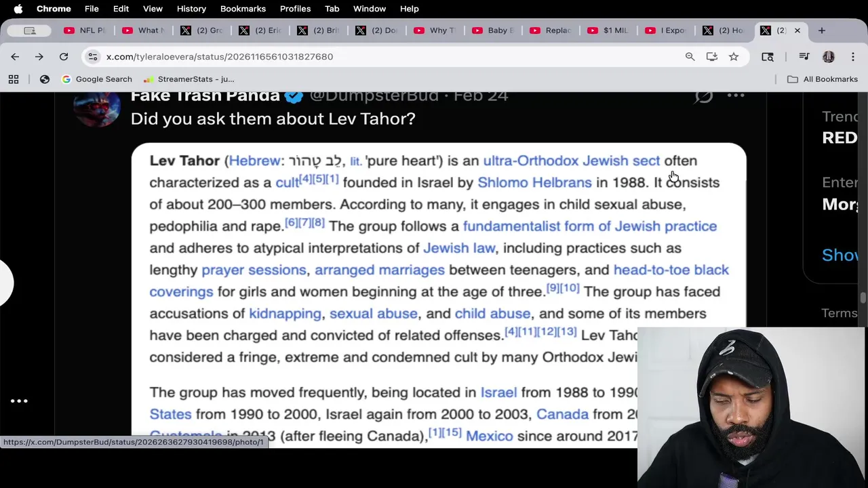Image resolution: width=868 pixels, height=488 pixels.
Task: Click the Apple menu icon
Action: (x=18, y=9)
